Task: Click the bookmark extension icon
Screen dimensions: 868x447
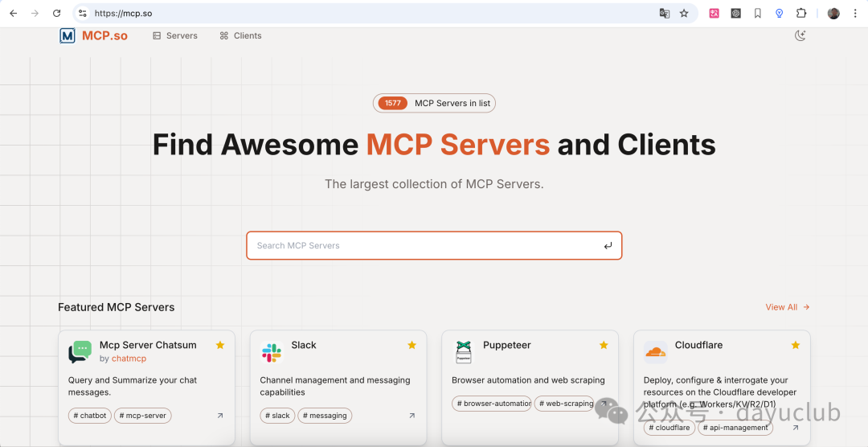Action: tap(758, 14)
